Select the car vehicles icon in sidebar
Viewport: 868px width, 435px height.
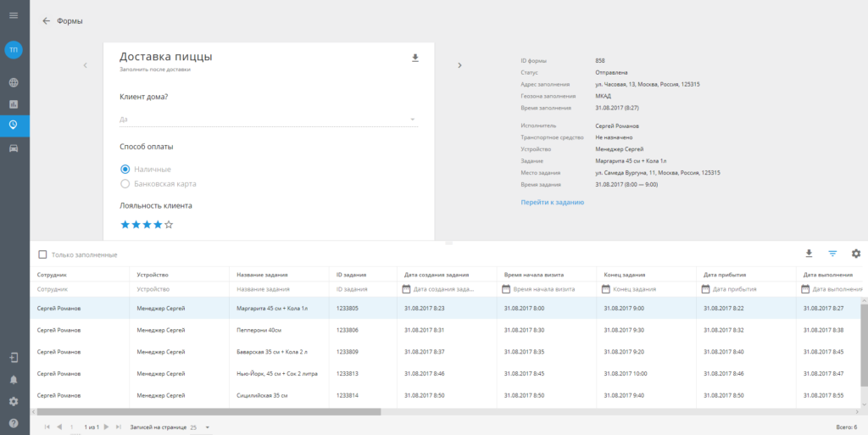pos(14,148)
